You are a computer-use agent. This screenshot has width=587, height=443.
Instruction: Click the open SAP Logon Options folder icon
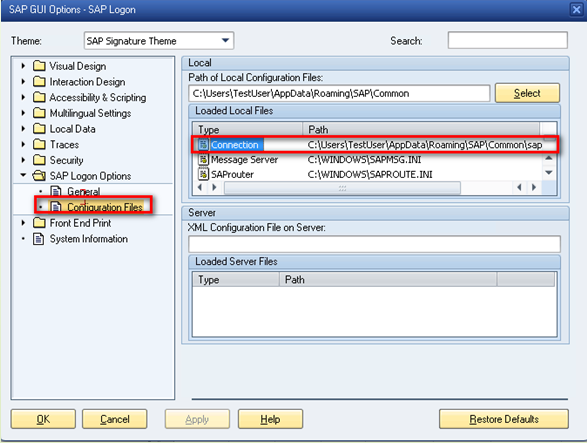click(39, 176)
